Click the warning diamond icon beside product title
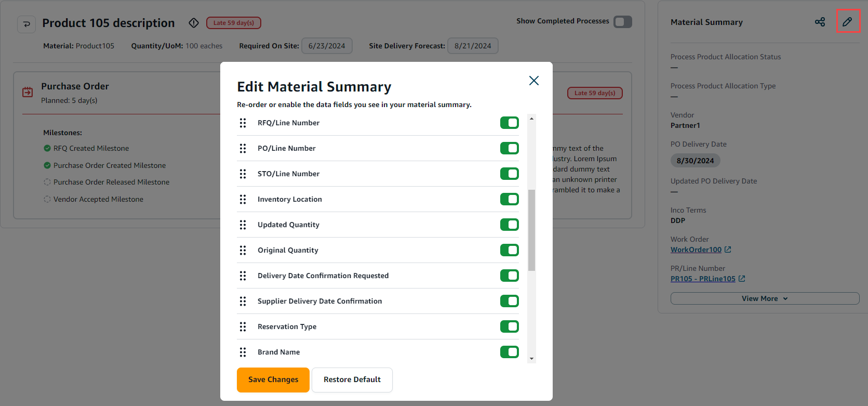Image resolution: width=868 pixels, height=406 pixels. tap(194, 23)
